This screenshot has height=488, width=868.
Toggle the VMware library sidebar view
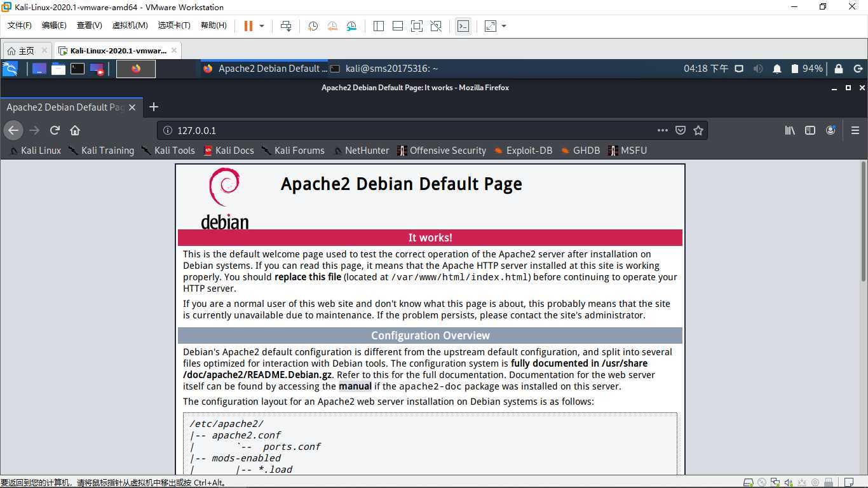tap(379, 26)
